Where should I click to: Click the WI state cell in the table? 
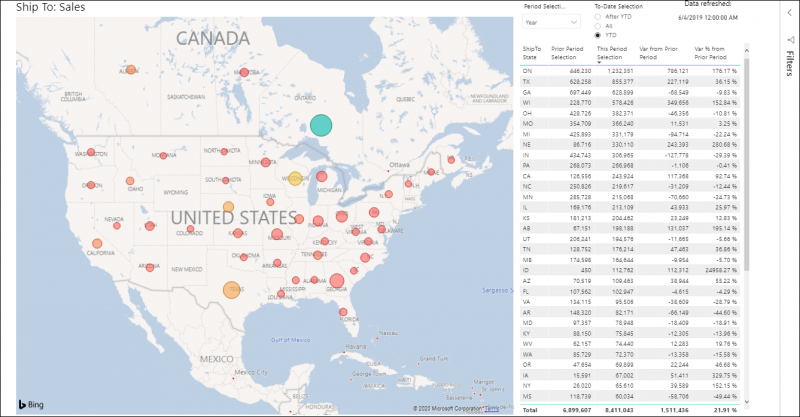527,103
